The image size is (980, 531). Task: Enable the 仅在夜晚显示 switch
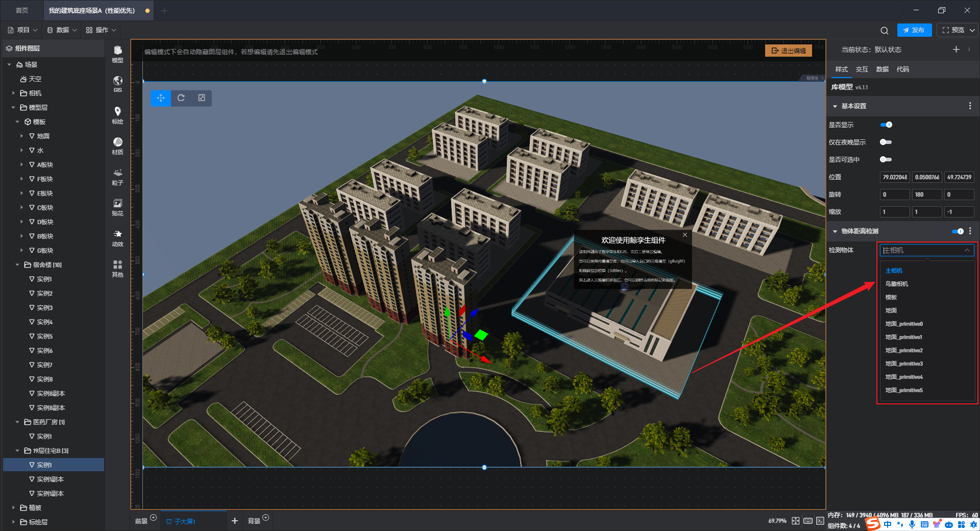[x=886, y=142]
